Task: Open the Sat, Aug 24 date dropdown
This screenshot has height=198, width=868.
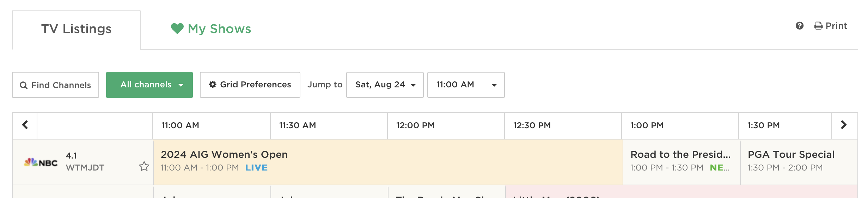Action: tap(385, 85)
